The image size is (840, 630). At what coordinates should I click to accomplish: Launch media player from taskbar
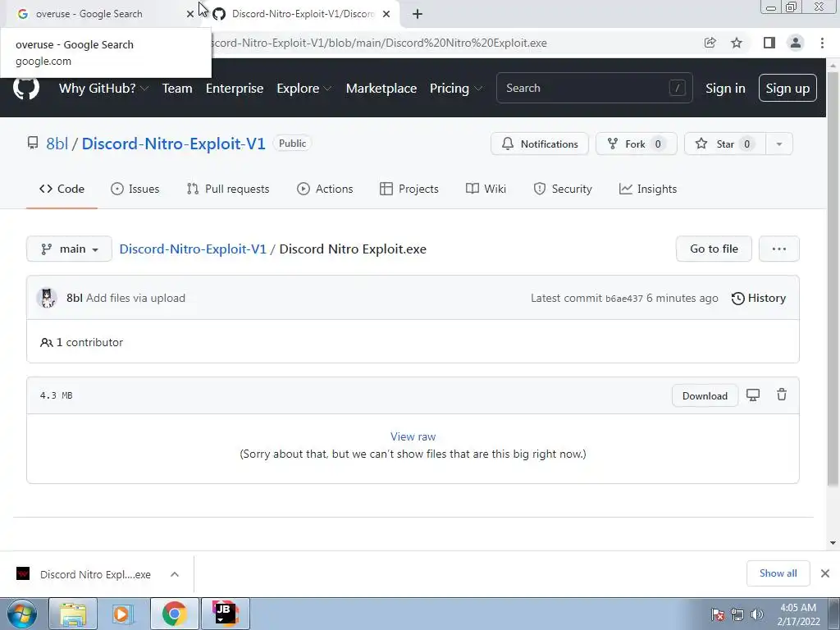tap(123, 614)
